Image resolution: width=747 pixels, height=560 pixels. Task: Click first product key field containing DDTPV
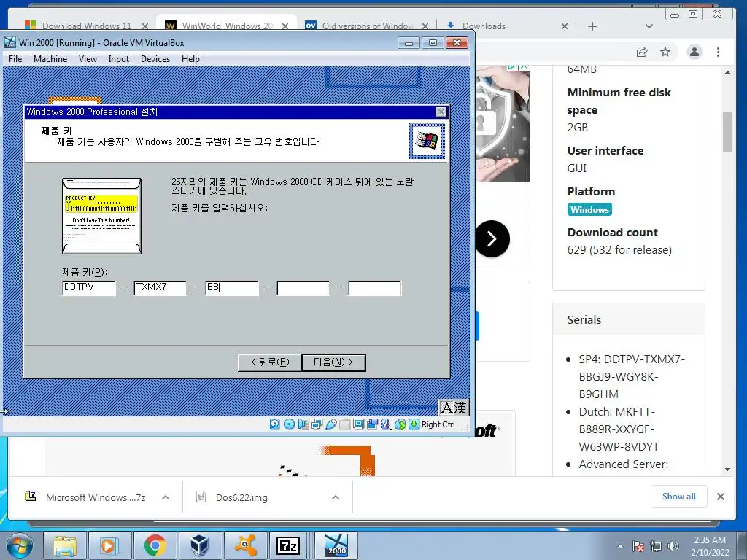click(88, 288)
